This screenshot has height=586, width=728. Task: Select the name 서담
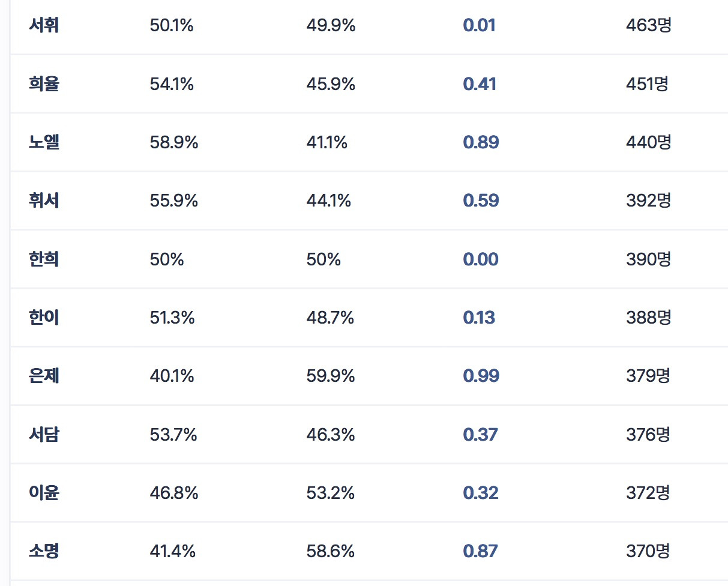(44, 434)
